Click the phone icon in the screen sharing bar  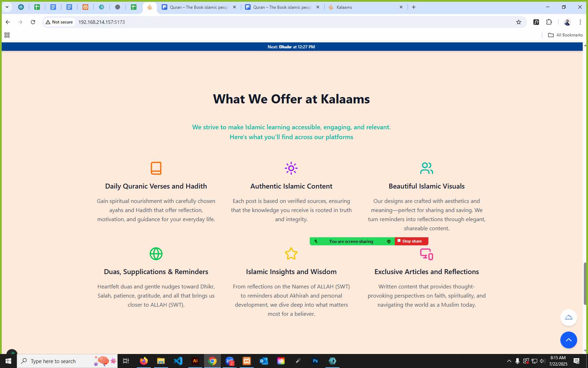316,241
